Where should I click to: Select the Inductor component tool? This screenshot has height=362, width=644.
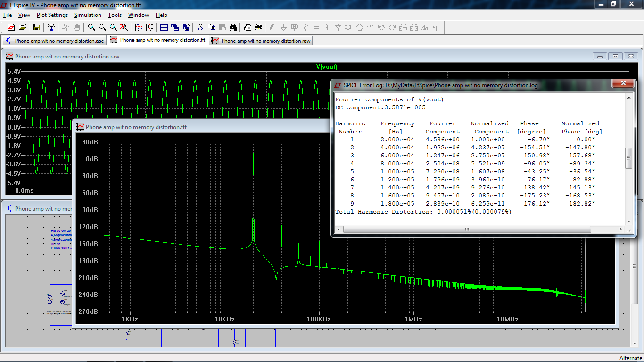click(x=327, y=27)
